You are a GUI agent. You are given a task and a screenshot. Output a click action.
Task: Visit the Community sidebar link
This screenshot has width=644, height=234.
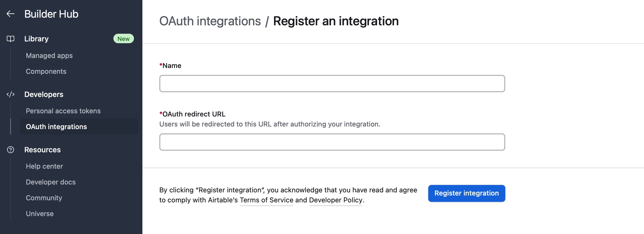coord(44,198)
